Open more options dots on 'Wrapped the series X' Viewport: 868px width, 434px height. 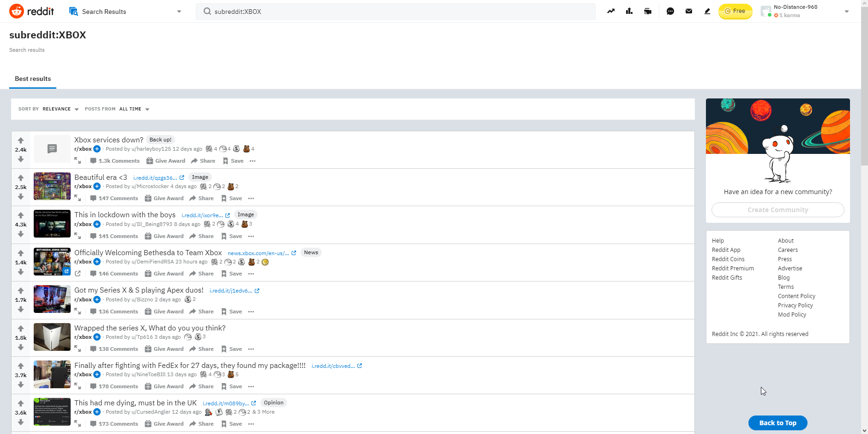click(x=251, y=349)
